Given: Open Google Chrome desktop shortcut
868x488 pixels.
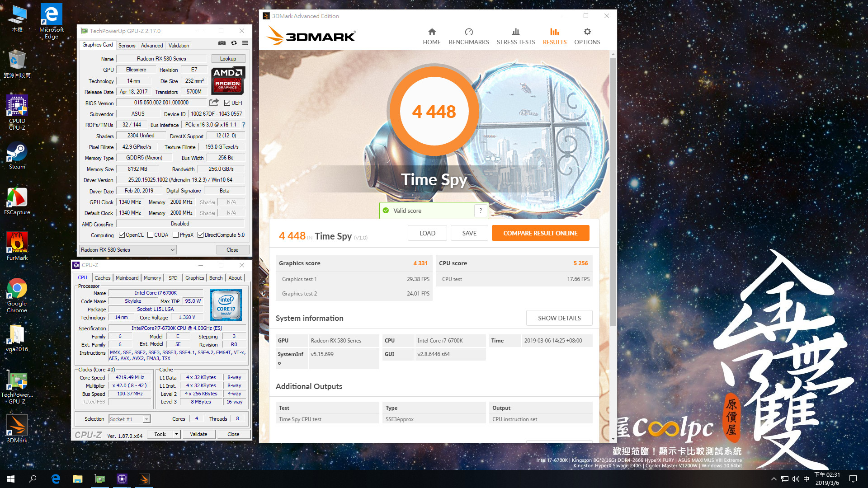Looking at the screenshot, I should 17,296.
